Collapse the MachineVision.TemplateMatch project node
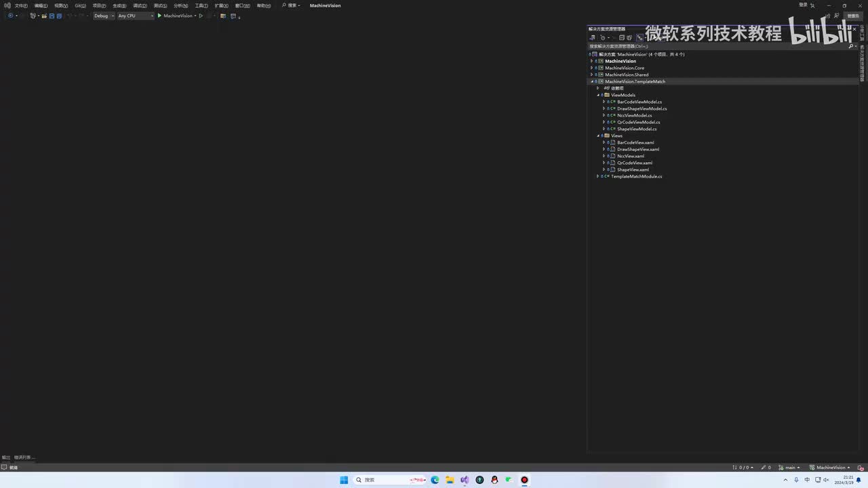 (x=592, y=81)
